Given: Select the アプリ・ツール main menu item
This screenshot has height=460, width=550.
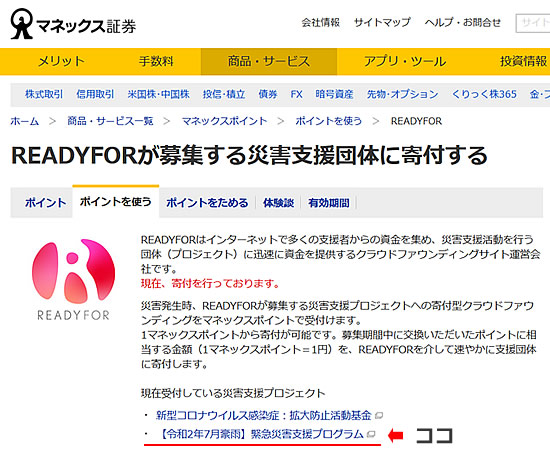Looking at the screenshot, I should coord(405,61).
